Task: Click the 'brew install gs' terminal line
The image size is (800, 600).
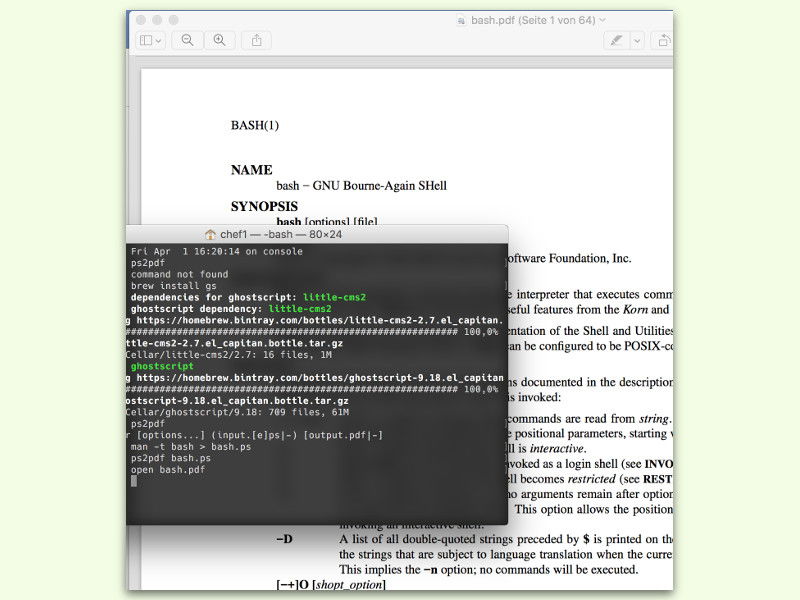Action: (x=173, y=286)
